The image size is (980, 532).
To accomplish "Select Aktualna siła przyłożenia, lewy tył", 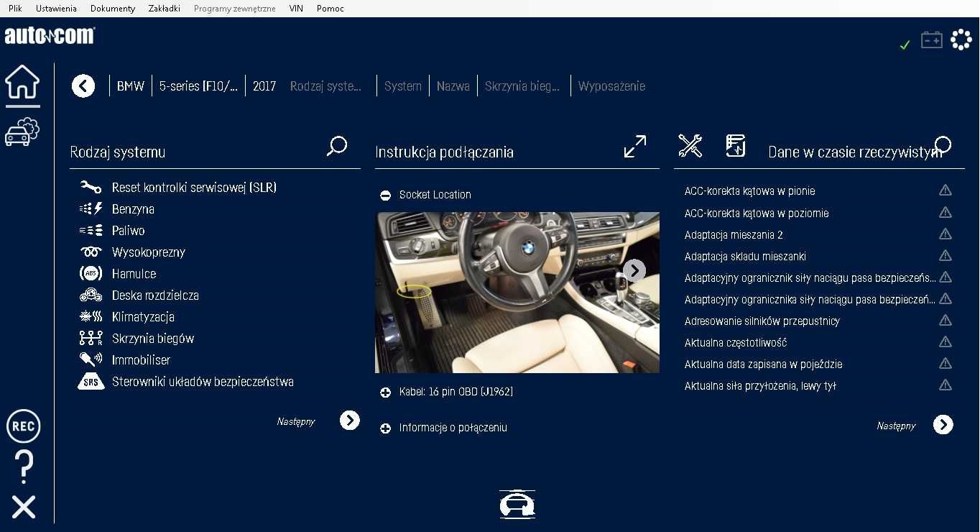I will tap(760, 385).
